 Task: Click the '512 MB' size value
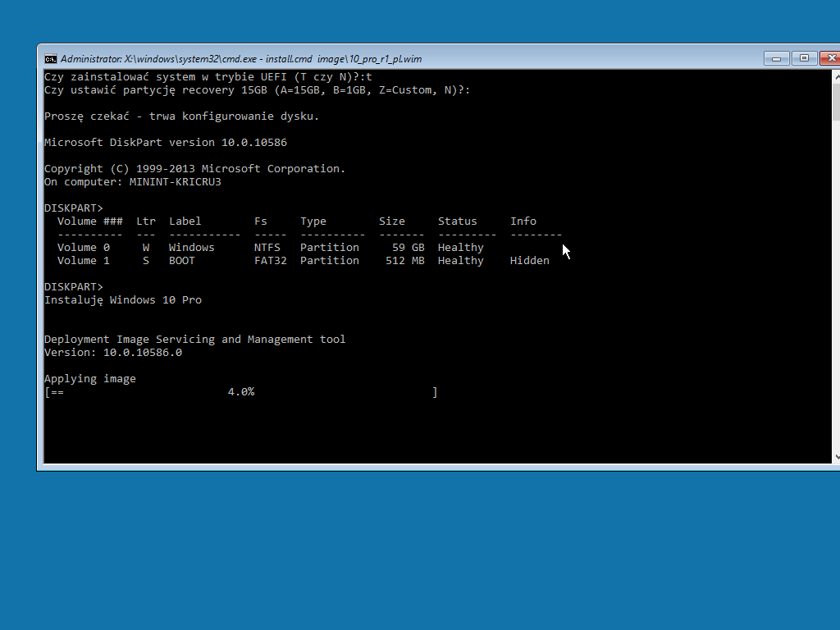click(405, 261)
